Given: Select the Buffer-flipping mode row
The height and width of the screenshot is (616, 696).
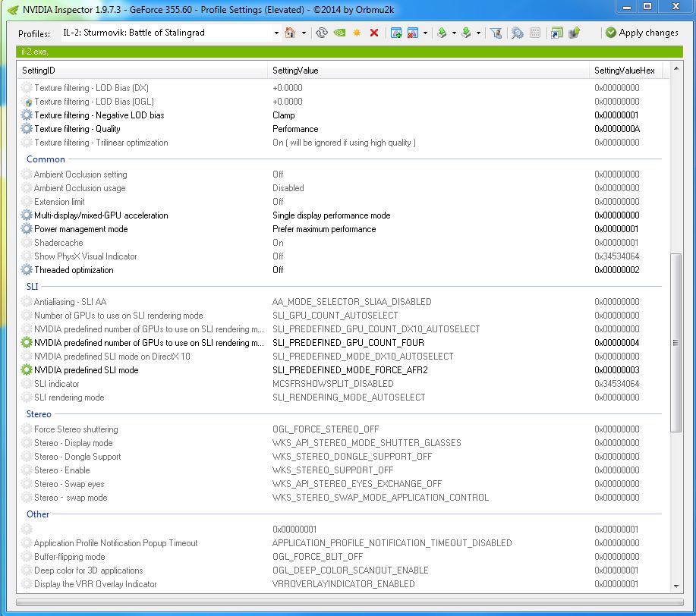Looking at the screenshot, I should (342, 557).
